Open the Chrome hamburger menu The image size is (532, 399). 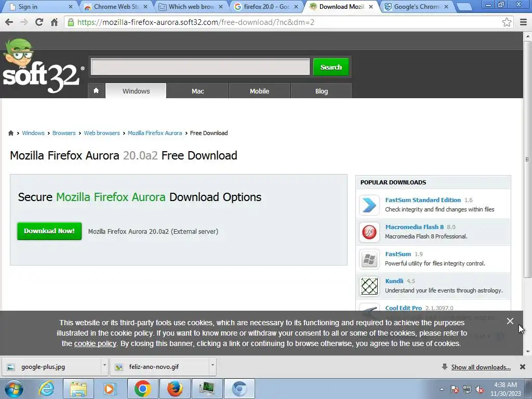[x=524, y=22]
